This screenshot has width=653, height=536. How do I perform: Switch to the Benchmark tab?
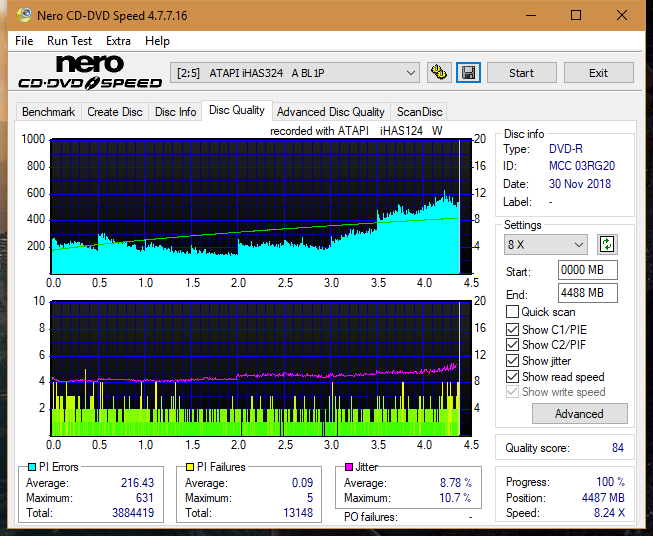point(49,112)
